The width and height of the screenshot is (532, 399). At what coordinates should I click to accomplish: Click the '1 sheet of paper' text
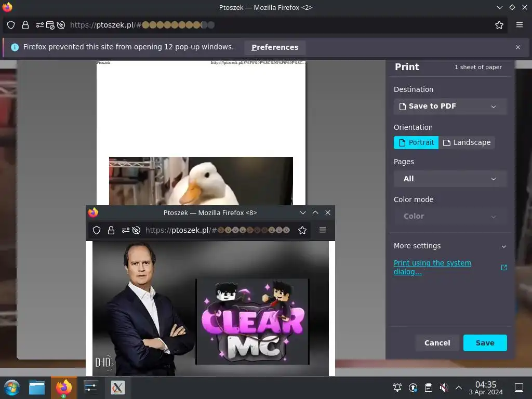pos(478,67)
